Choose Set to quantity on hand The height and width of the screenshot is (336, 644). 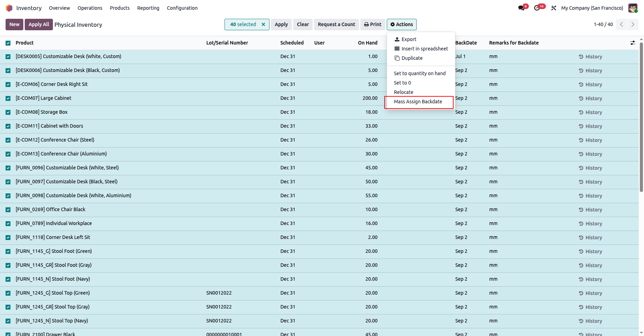(421, 73)
